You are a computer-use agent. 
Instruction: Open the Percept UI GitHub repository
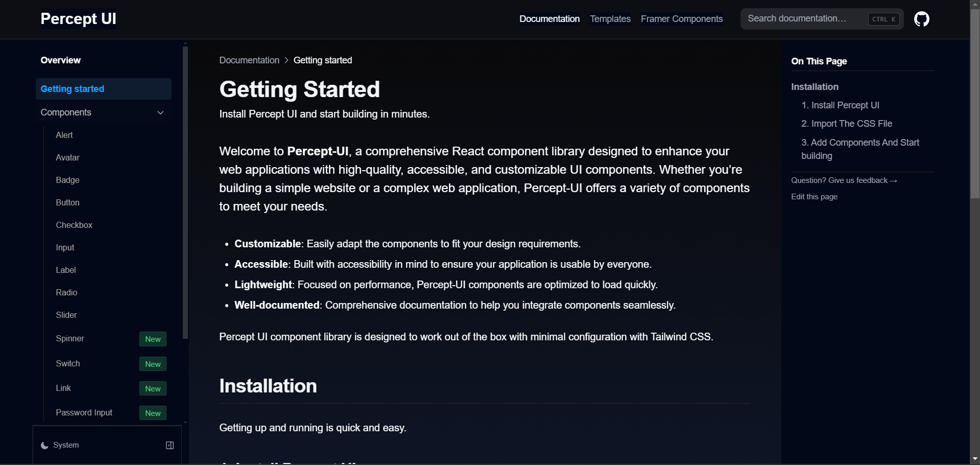[x=922, y=19]
